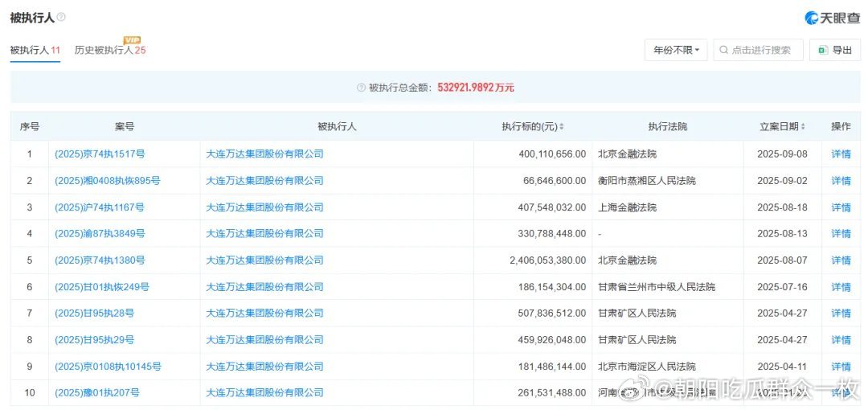
Task: Click court 北京市海淀区人民法院
Action: [x=647, y=367]
